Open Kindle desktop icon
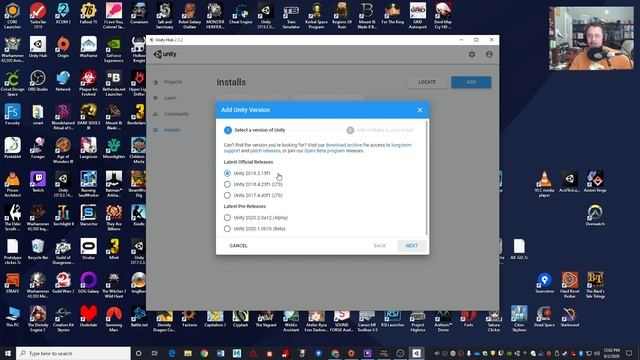The width and height of the screenshot is (640, 360). tap(139, 216)
